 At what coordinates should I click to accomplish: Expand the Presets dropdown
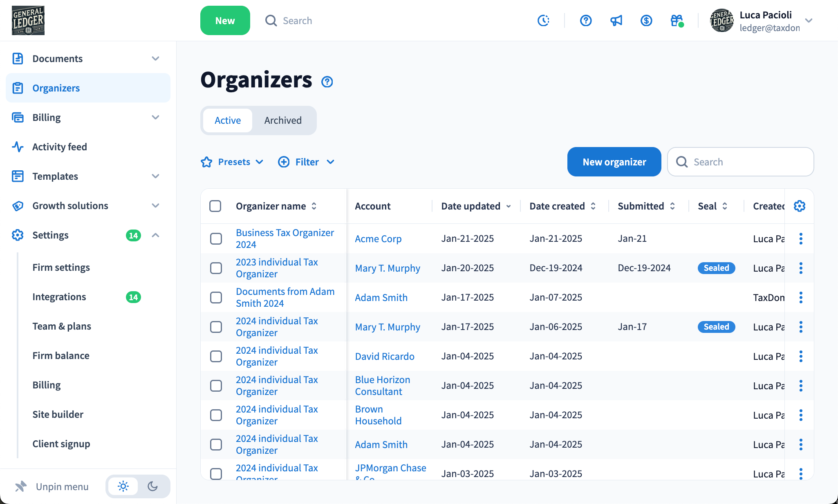coord(232,162)
